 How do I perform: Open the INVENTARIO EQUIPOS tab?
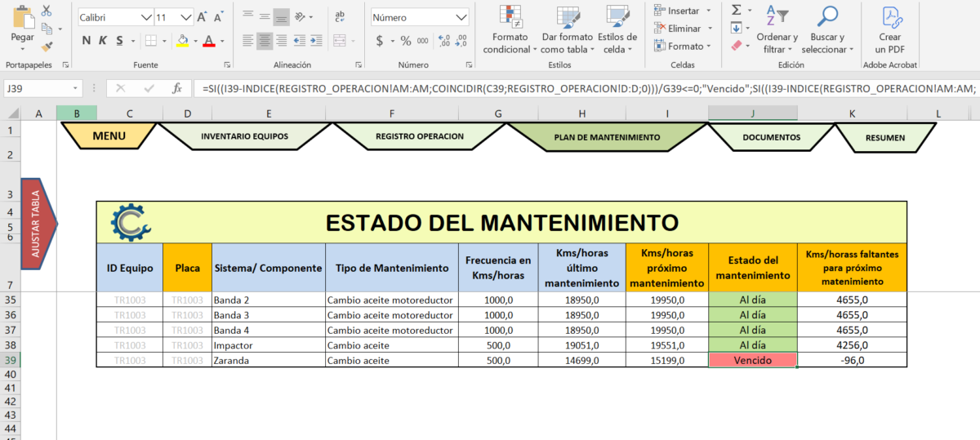click(x=244, y=136)
